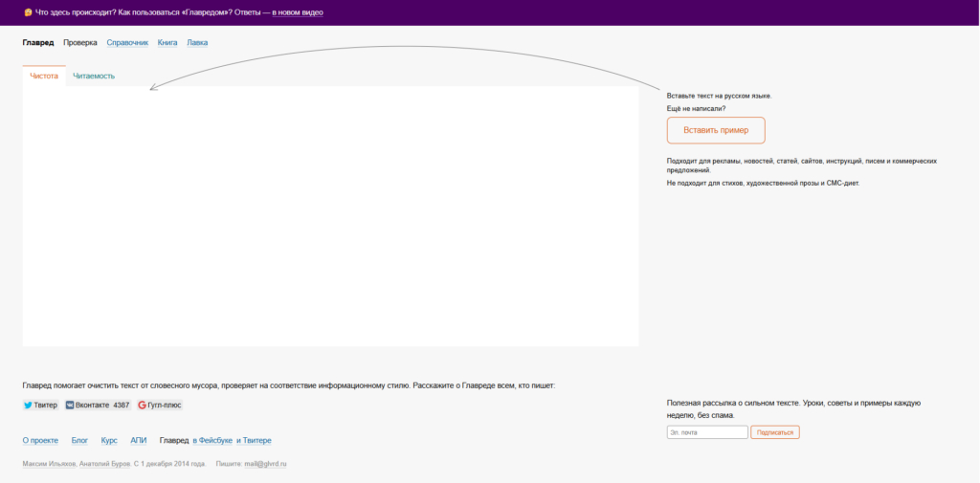
Task: Open the 'и Твитере' link
Action: [x=254, y=441]
